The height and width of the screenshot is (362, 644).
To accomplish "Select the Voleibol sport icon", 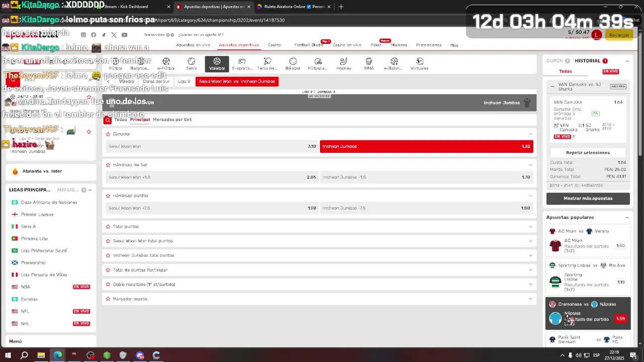I will (x=217, y=64).
